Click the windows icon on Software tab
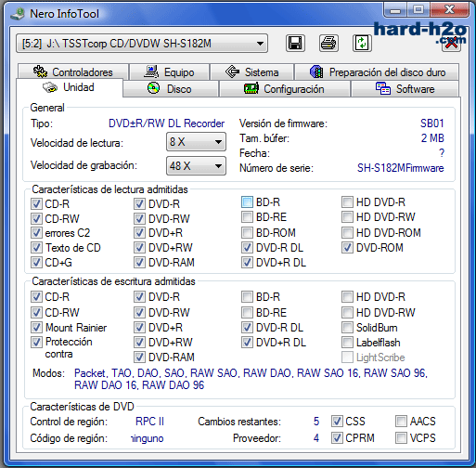The image size is (476, 468). pyautogui.click(x=383, y=88)
